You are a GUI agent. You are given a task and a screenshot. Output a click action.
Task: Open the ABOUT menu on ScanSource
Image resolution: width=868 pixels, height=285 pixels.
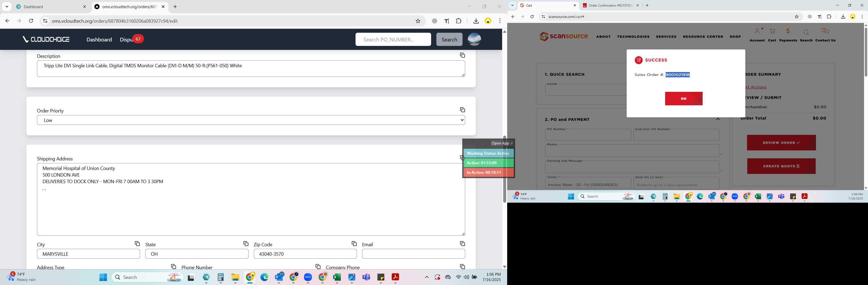tap(603, 36)
